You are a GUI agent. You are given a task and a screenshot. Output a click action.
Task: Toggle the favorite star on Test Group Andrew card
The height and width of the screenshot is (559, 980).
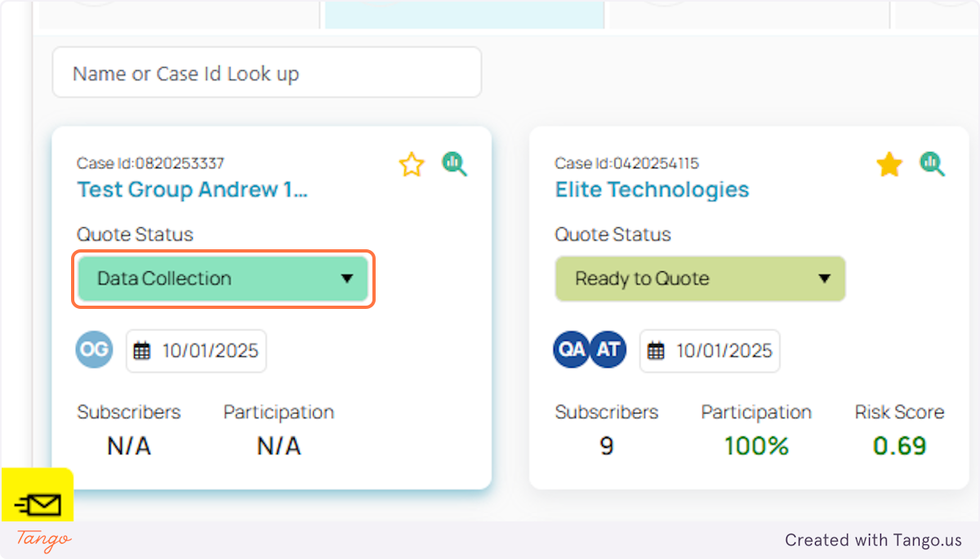(x=412, y=164)
